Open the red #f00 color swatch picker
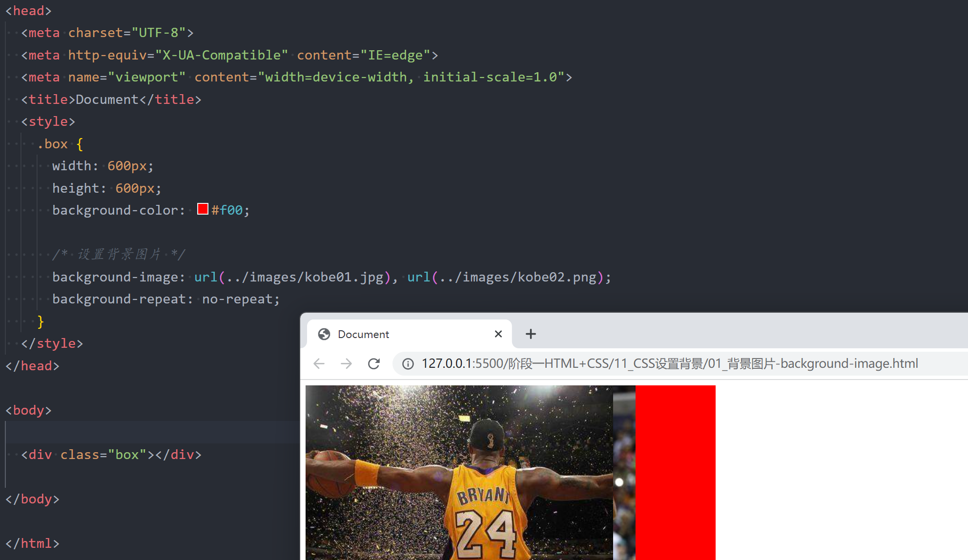This screenshot has width=968, height=560. 203,209
